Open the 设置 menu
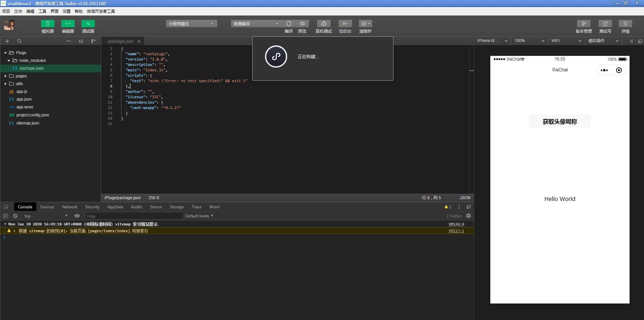This screenshot has height=320, width=644. click(67, 11)
